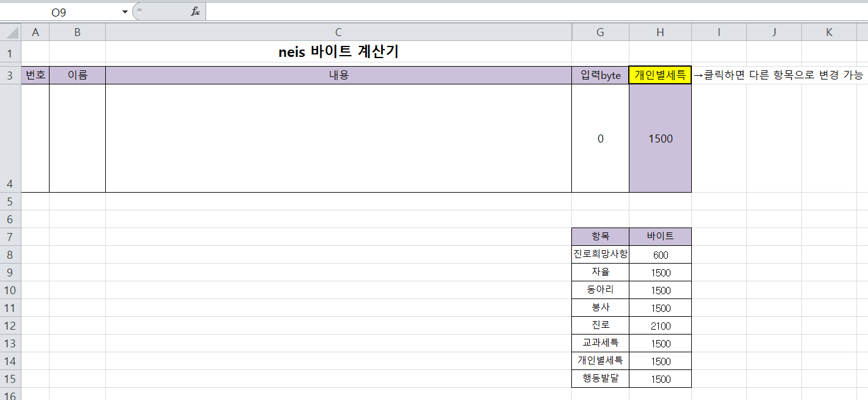Click the empty 이름 input cell in row 4
The height and width of the screenshot is (400, 868).
pos(77,138)
